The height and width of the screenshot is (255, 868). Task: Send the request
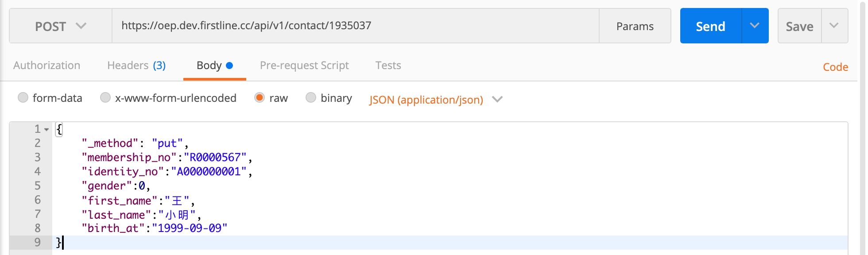tap(710, 26)
